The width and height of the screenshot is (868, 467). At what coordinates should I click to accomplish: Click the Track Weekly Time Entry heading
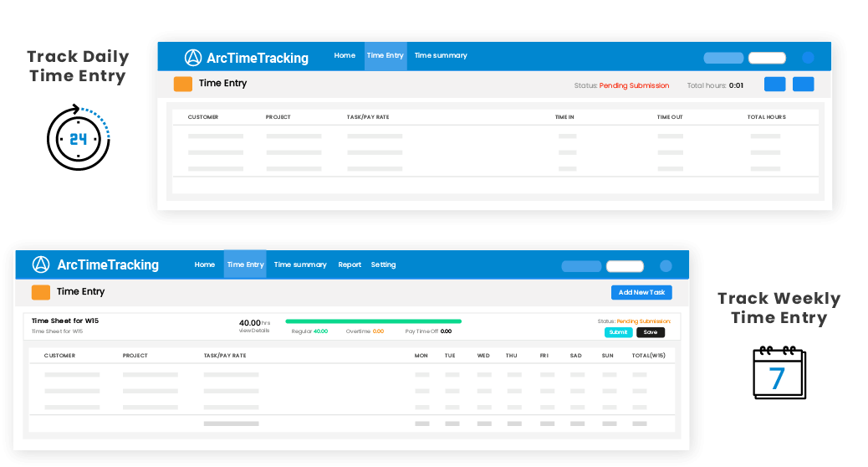[x=779, y=308]
